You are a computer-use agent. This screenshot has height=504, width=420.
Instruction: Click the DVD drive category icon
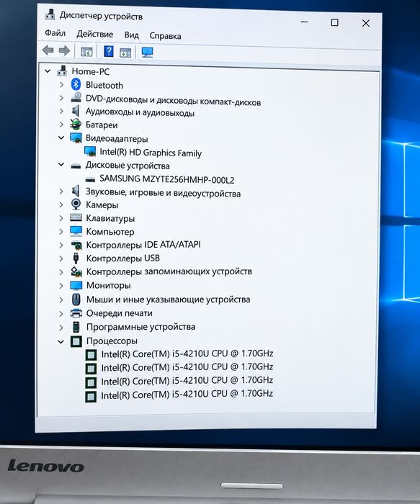coord(76,98)
